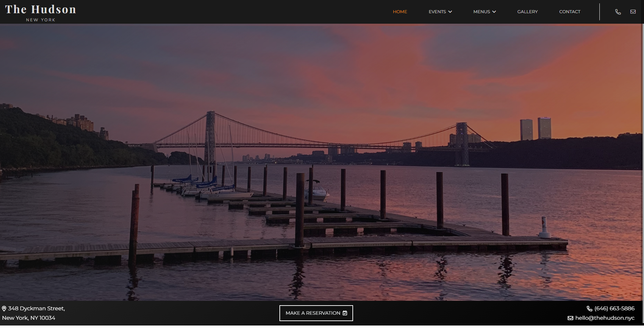Click New York, NY 10034 text
The height and width of the screenshot is (336, 644).
point(29,318)
